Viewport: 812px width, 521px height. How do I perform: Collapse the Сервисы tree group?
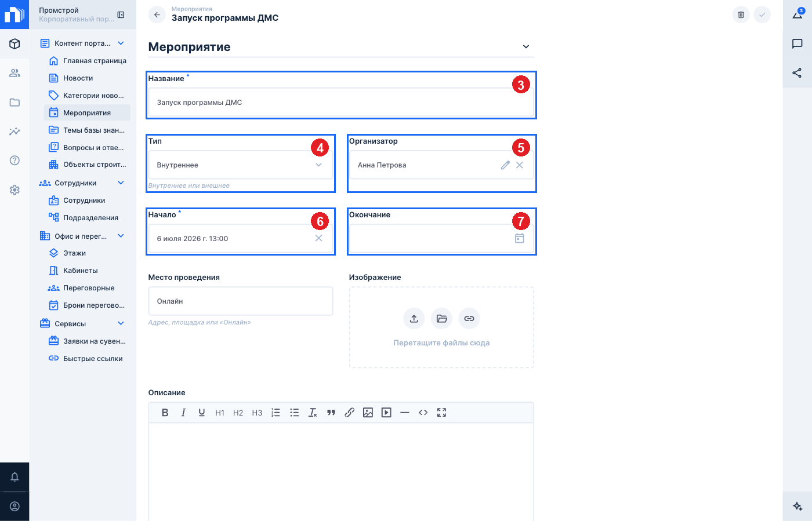(x=121, y=323)
